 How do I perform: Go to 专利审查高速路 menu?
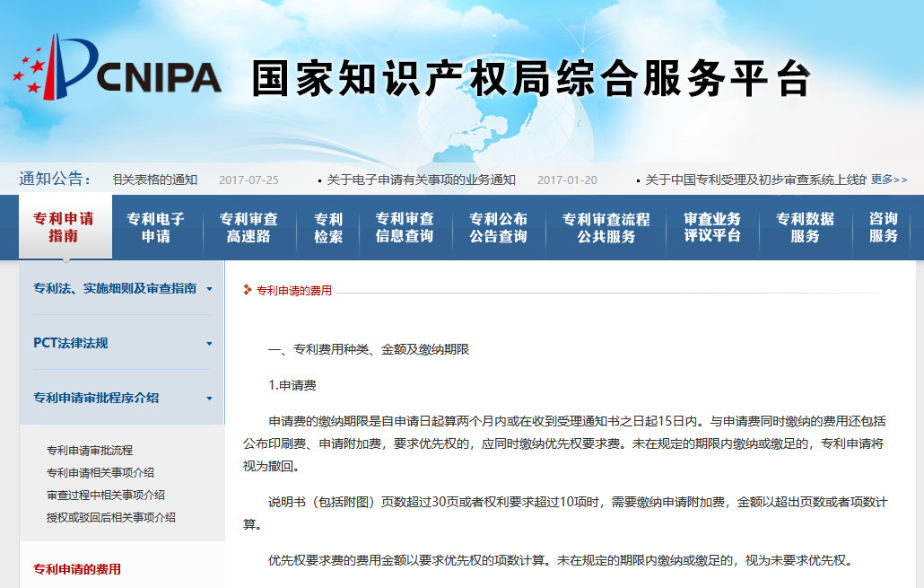[248, 228]
